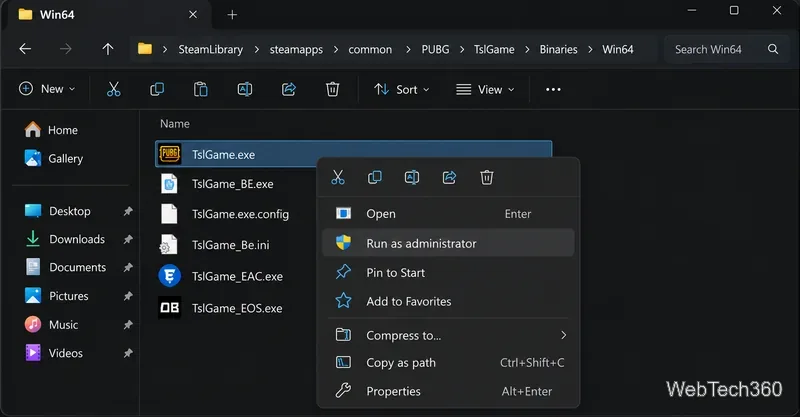Image resolution: width=800 pixels, height=417 pixels.
Task: Open a new tab with the plus button
Action: click(x=232, y=15)
